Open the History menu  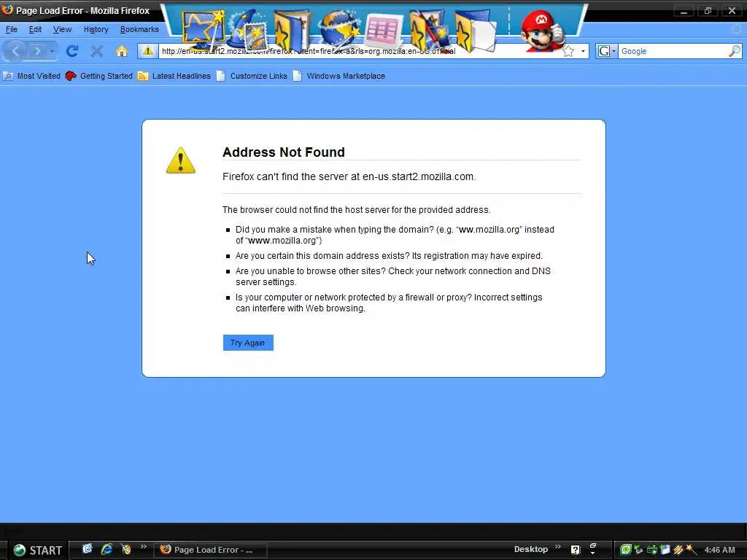tap(96, 29)
